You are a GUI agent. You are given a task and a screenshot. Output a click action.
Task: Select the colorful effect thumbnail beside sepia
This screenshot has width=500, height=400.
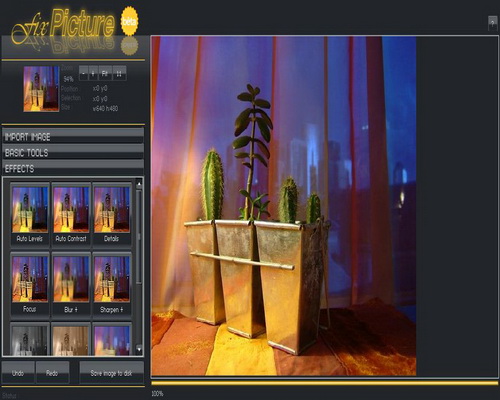(112, 339)
